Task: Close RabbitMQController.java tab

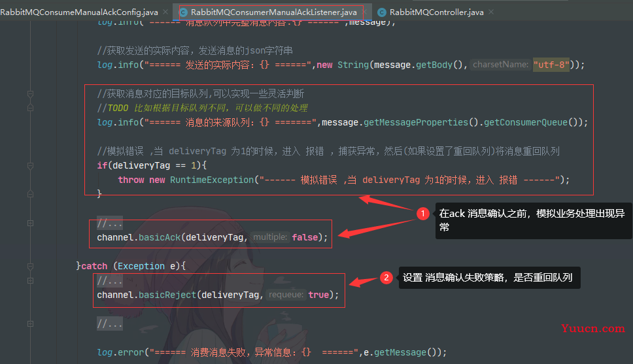Action: pos(491,12)
